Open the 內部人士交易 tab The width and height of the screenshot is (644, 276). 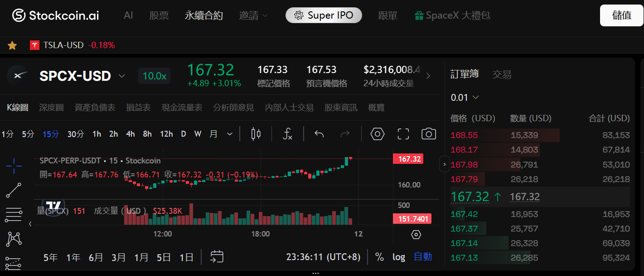[x=289, y=108]
